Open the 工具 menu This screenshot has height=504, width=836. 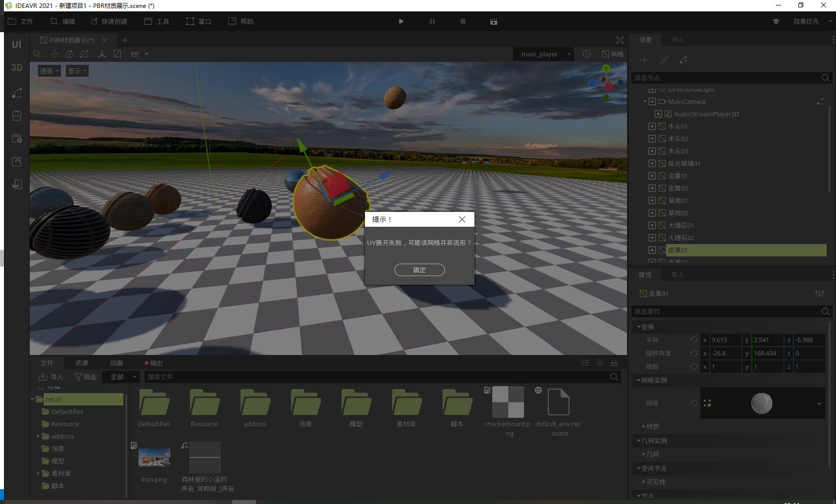coord(157,21)
